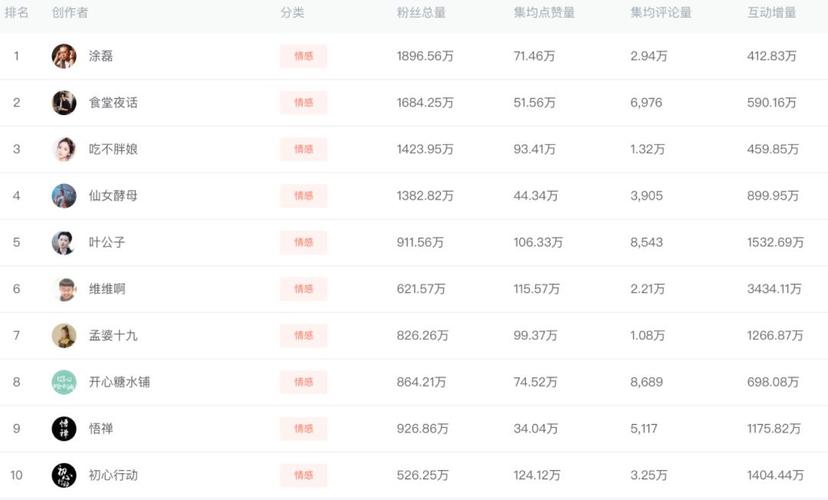Click the 情感 tag in 涂磊's row

tap(304, 56)
